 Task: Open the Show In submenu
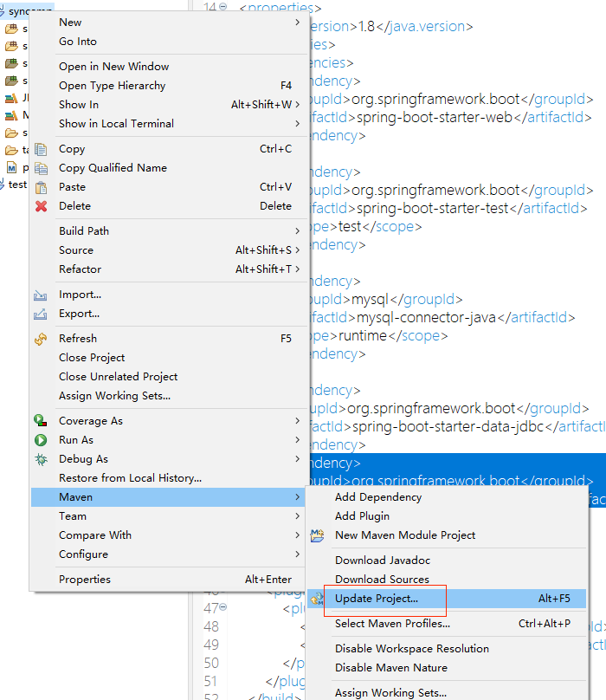point(168,105)
